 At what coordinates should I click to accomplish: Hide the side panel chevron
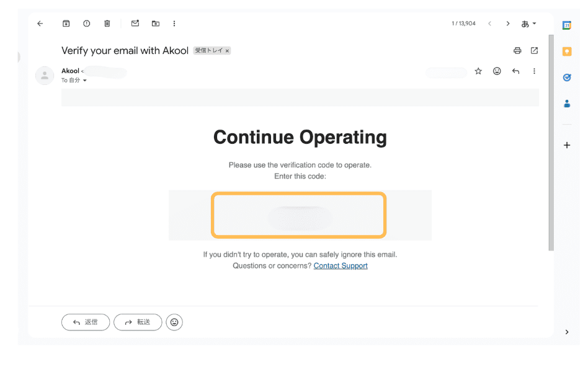click(567, 332)
